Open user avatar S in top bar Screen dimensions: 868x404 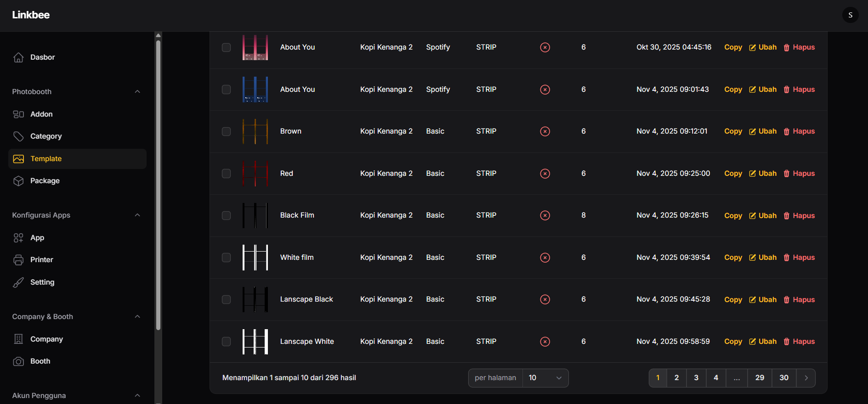point(850,15)
